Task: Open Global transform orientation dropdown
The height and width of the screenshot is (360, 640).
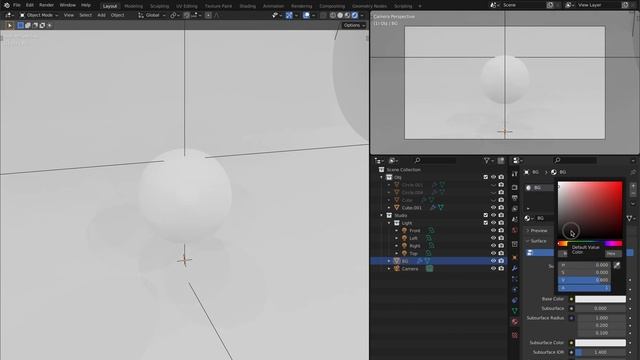Action: tap(152, 15)
